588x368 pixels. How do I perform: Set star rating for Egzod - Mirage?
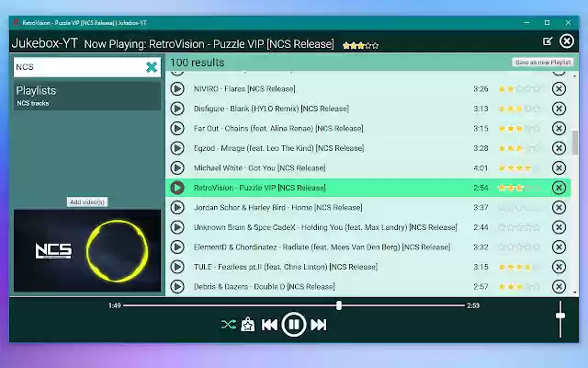(519, 148)
